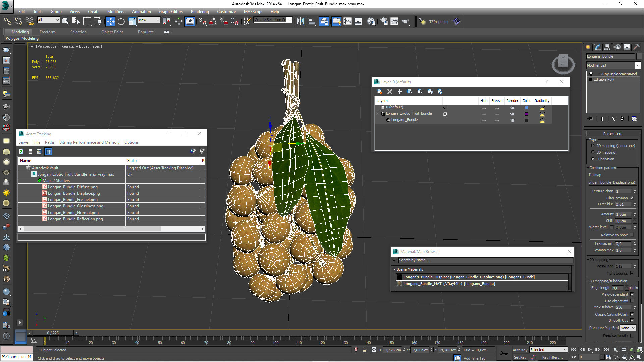This screenshot has width=644, height=362.
Task: Click the TSInspector flashlight icon
Action: click(x=422, y=21)
